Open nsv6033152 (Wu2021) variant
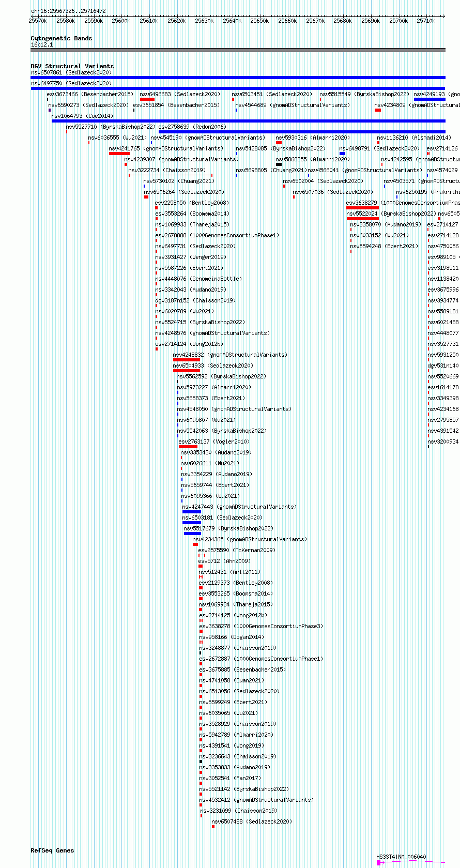460x868 pixels. click(379, 235)
